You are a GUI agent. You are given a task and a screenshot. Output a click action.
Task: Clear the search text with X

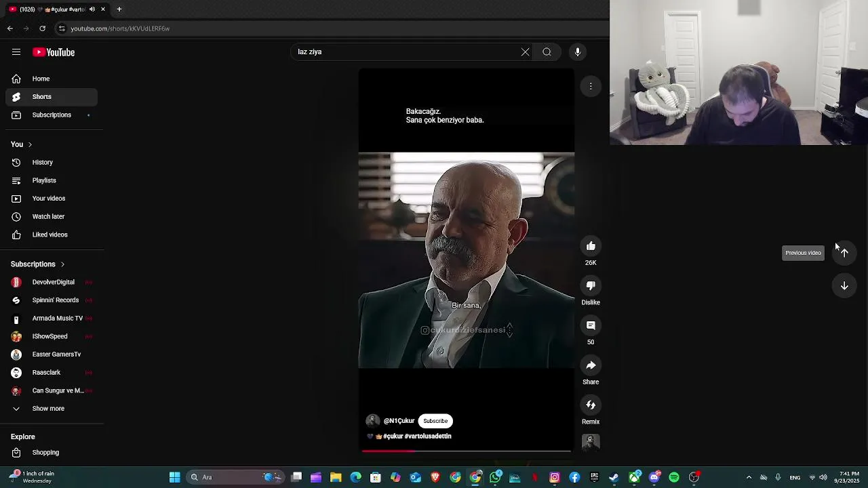[x=525, y=52]
